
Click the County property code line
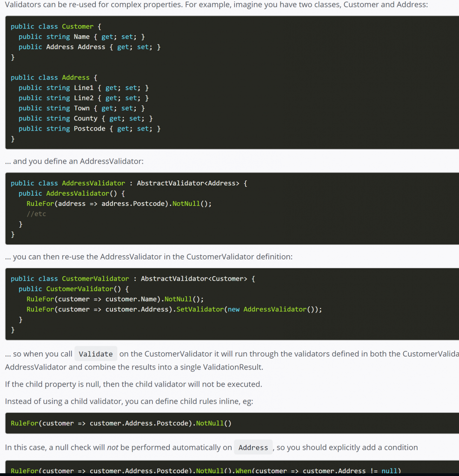click(86, 119)
